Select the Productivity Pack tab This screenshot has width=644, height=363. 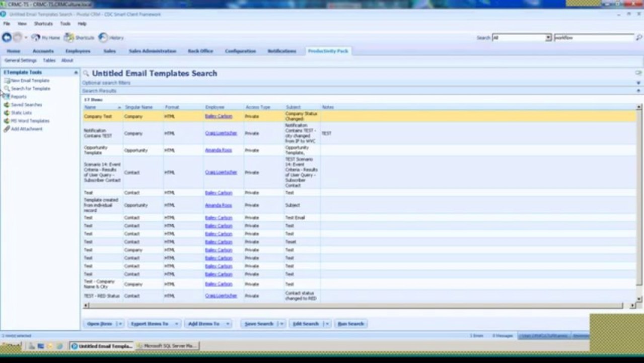328,51
